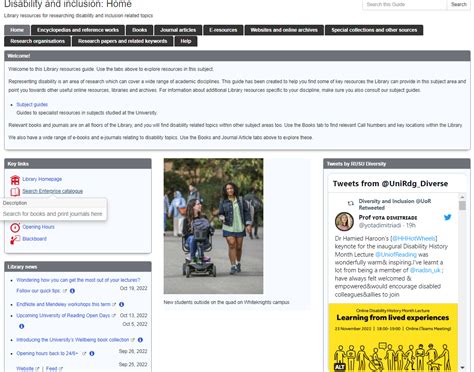Click 'Tweets from @UniRdg_Diverse' heading
474x372 pixels.
(390, 184)
